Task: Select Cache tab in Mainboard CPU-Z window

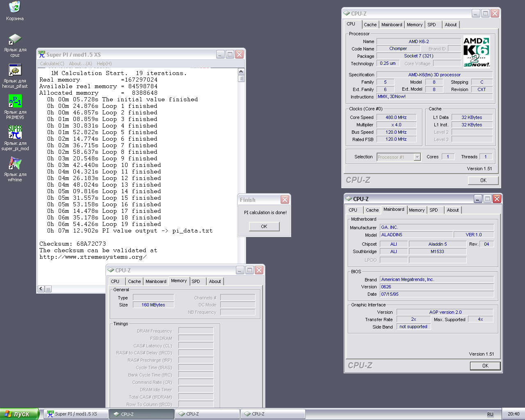Action: pyautogui.click(x=372, y=210)
